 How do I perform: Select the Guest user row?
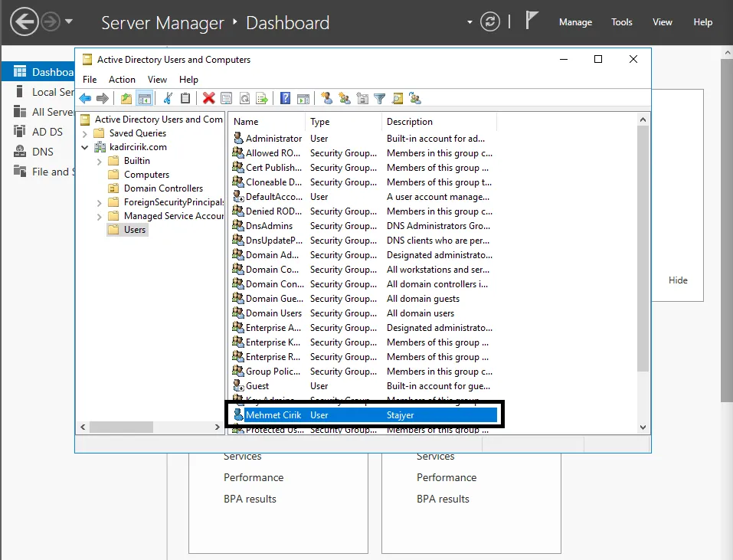[x=363, y=386]
